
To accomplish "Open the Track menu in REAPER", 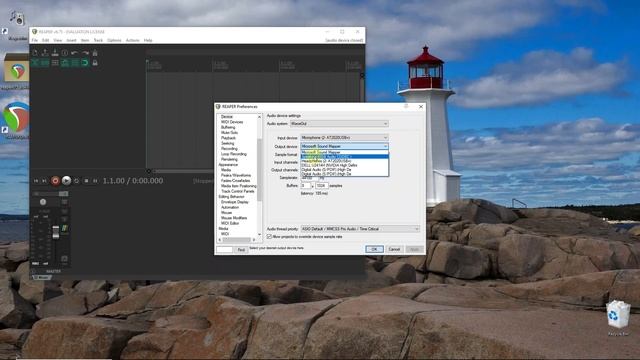I will click(x=98, y=40).
